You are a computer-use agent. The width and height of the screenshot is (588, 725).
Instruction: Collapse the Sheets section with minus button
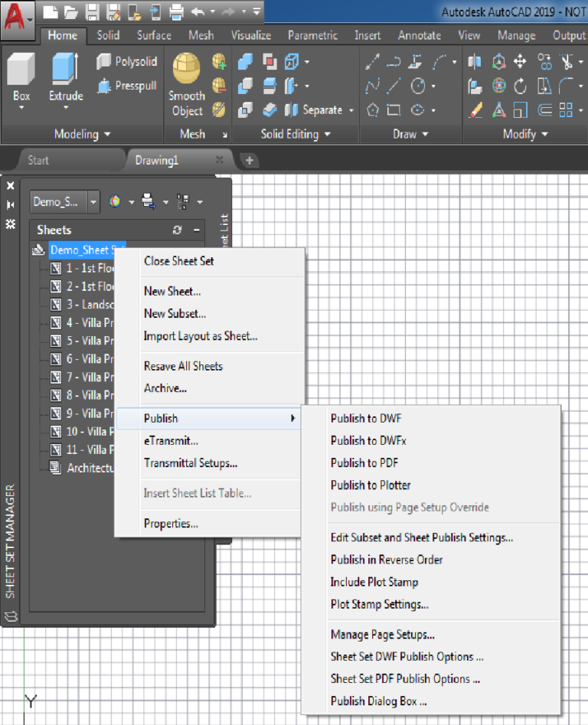pos(197,230)
